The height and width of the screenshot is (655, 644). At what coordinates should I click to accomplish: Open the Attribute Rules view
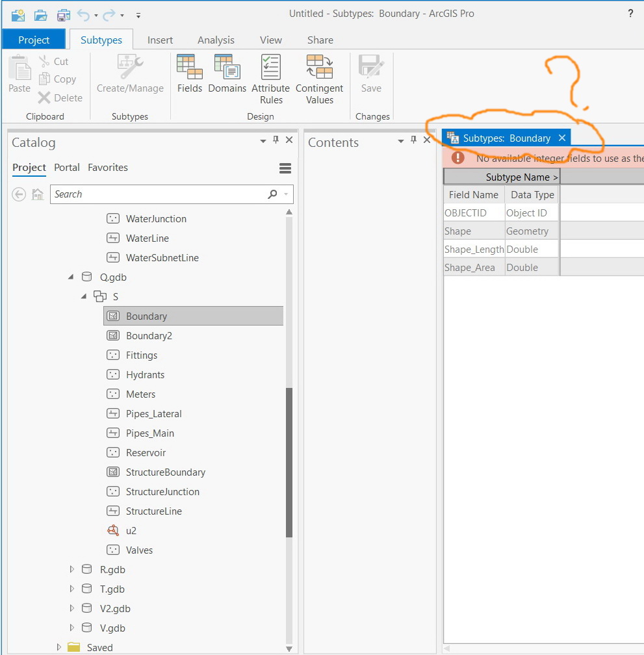(270, 79)
